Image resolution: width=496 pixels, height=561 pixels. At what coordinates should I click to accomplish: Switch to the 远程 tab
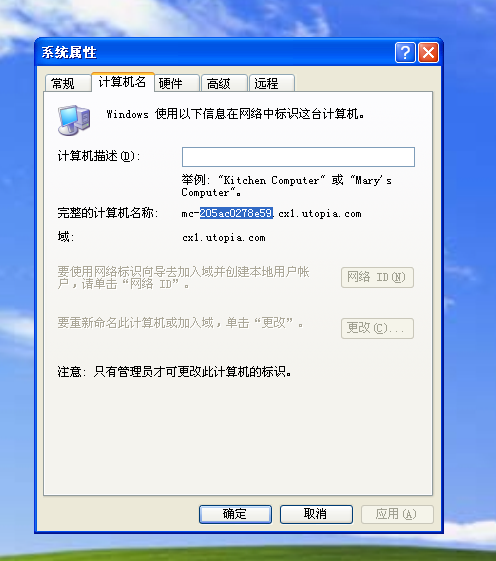coord(272,83)
